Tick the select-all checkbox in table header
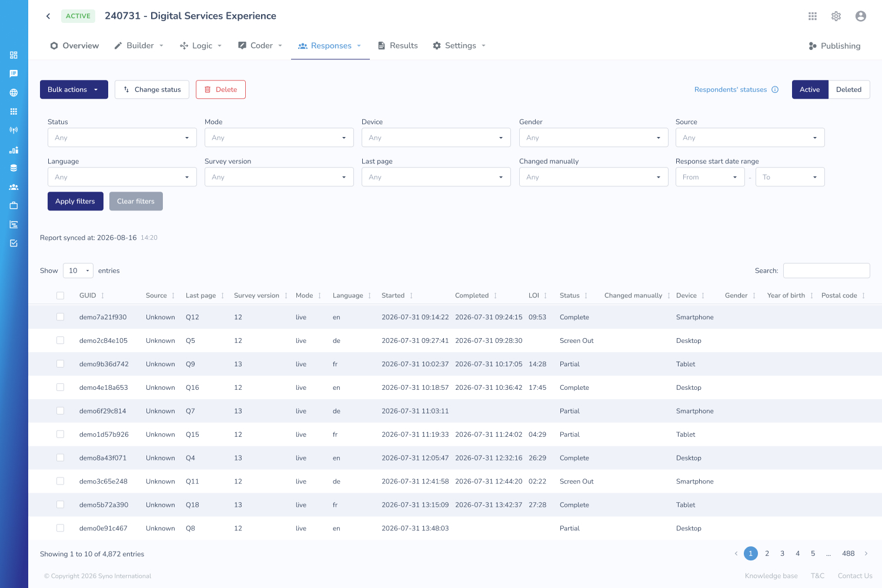 tap(60, 296)
